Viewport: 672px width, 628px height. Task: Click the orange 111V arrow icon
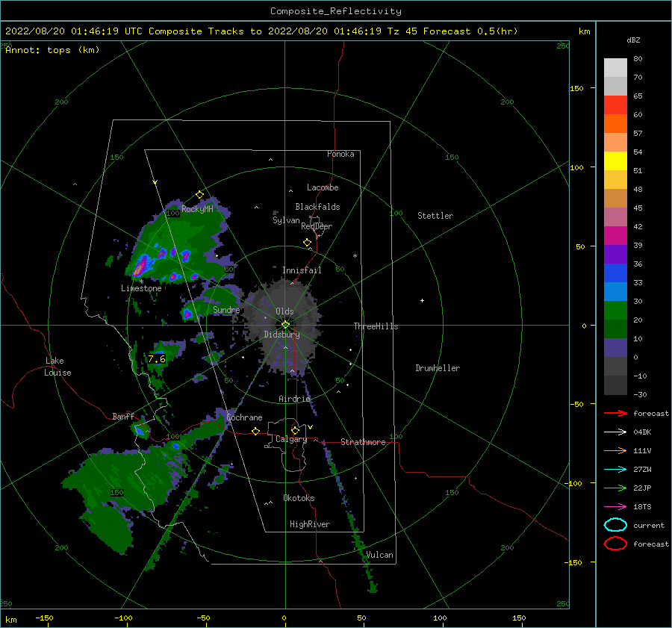615,450
